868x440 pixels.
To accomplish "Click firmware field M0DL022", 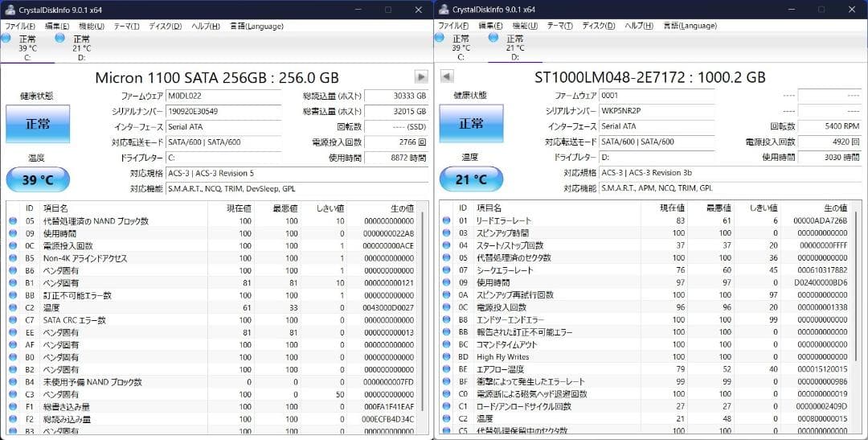I will point(223,95).
